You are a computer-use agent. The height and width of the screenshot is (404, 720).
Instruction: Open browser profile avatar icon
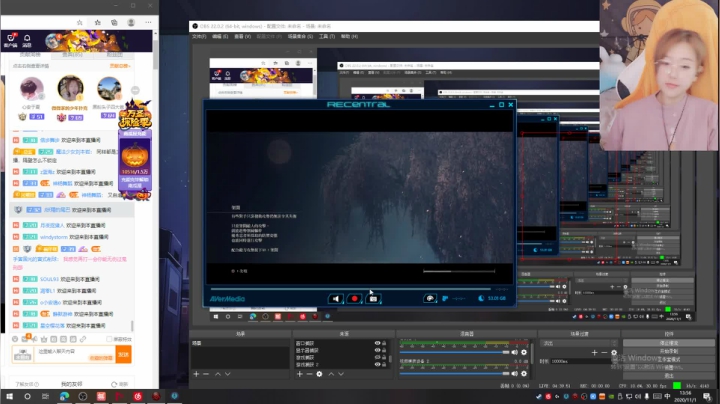(131, 22)
